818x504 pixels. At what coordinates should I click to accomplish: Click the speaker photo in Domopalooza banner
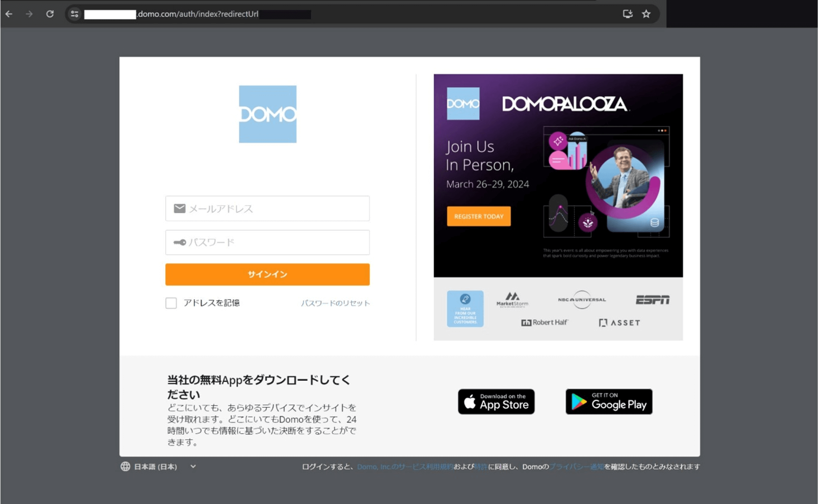coord(624,178)
